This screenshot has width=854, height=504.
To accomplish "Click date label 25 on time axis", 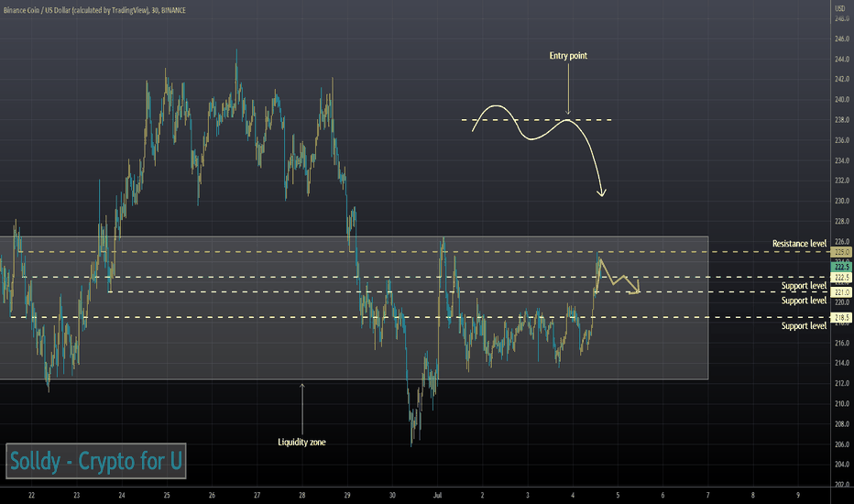I will tap(167, 495).
